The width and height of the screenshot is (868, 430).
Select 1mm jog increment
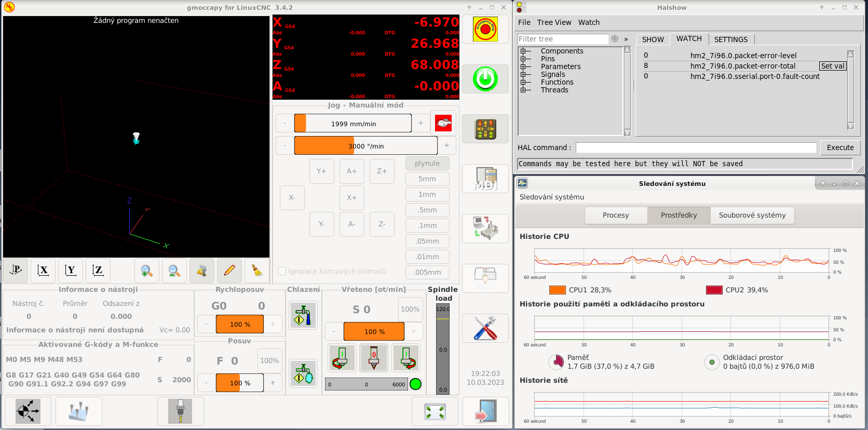pyautogui.click(x=427, y=194)
